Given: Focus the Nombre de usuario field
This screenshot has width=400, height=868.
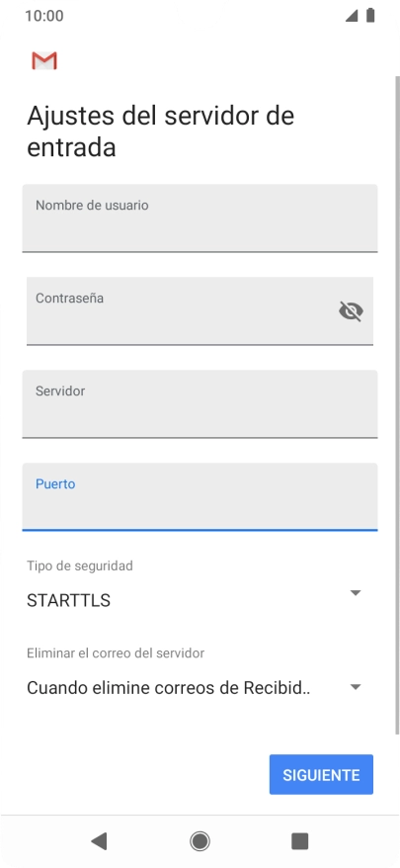Looking at the screenshot, I should (x=200, y=218).
